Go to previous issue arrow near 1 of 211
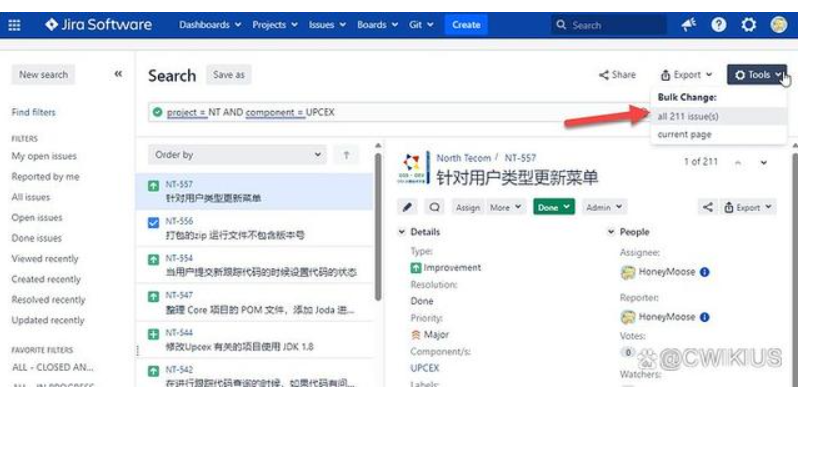Screen dimensions: 829x463 pos(738,162)
